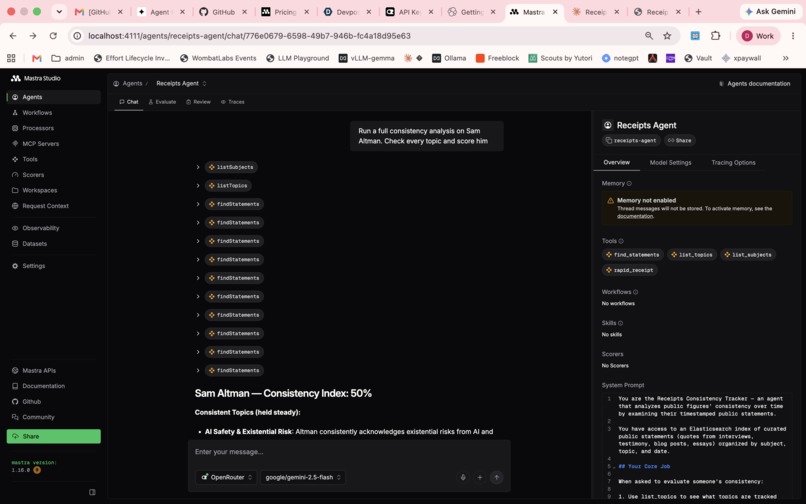Screen dimensions: 806x504
Task: Click the send arrow button
Action: pos(497,477)
